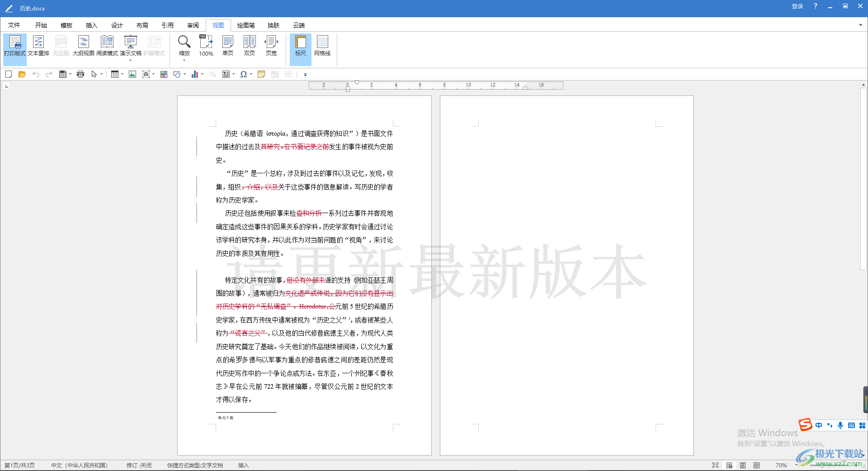
Task: Expand the 演示文稿 dropdown arrow
Action: [130, 60]
